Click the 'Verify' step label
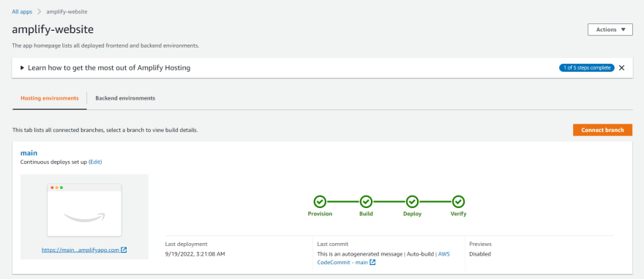The width and height of the screenshot is (644, 279). pyautogui.click(x=458, y=214)
